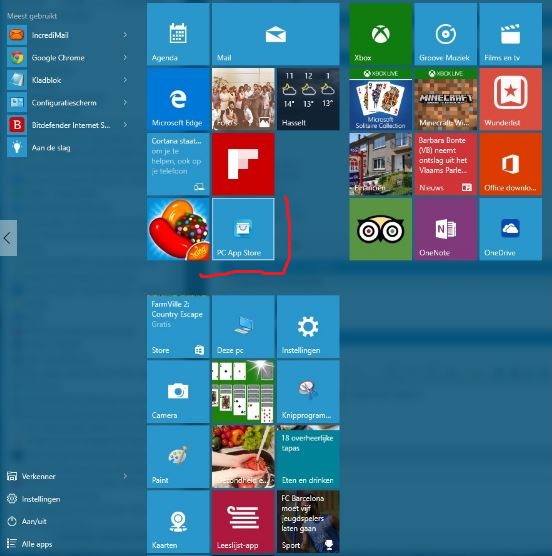Image resolution: width=552 pixels, height=556 pixels.
Task: Open the Foto's photo tile
Action: pos(243,99)
